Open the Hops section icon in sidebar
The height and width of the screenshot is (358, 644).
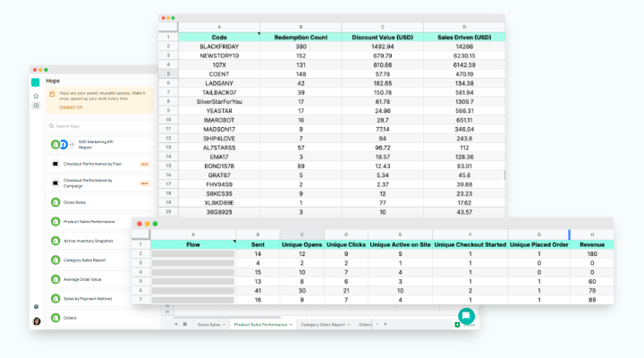click(36, 106)
